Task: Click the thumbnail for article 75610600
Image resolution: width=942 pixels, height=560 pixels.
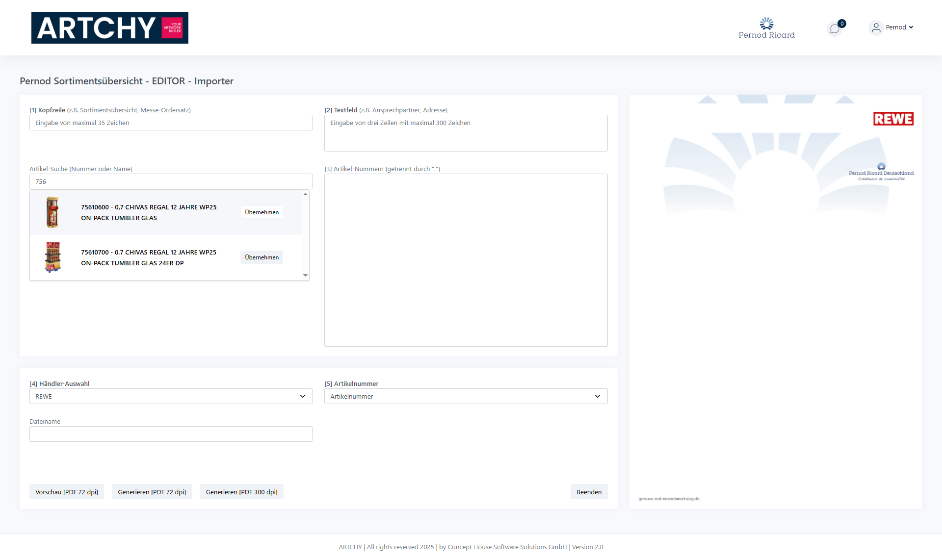Action: tap(52, 212)
